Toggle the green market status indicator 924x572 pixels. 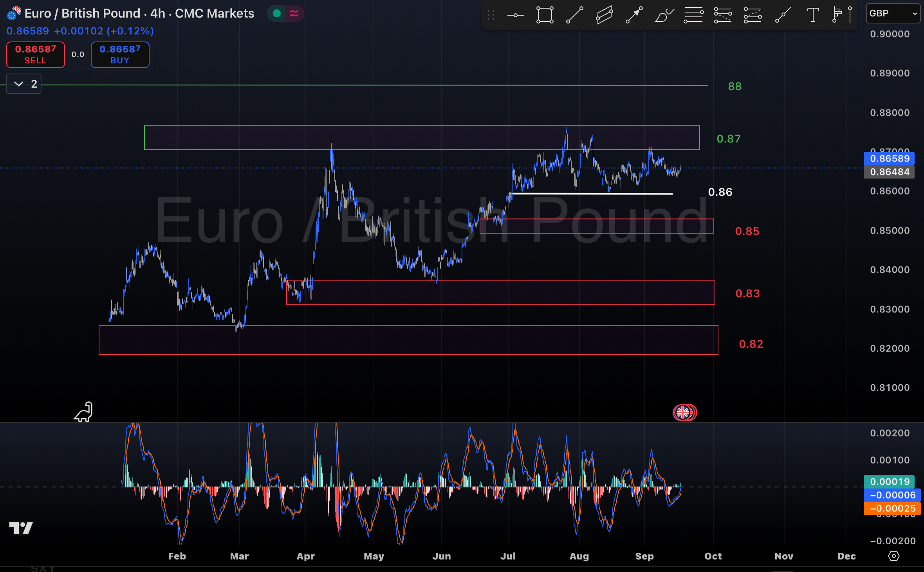click(277, 13)
